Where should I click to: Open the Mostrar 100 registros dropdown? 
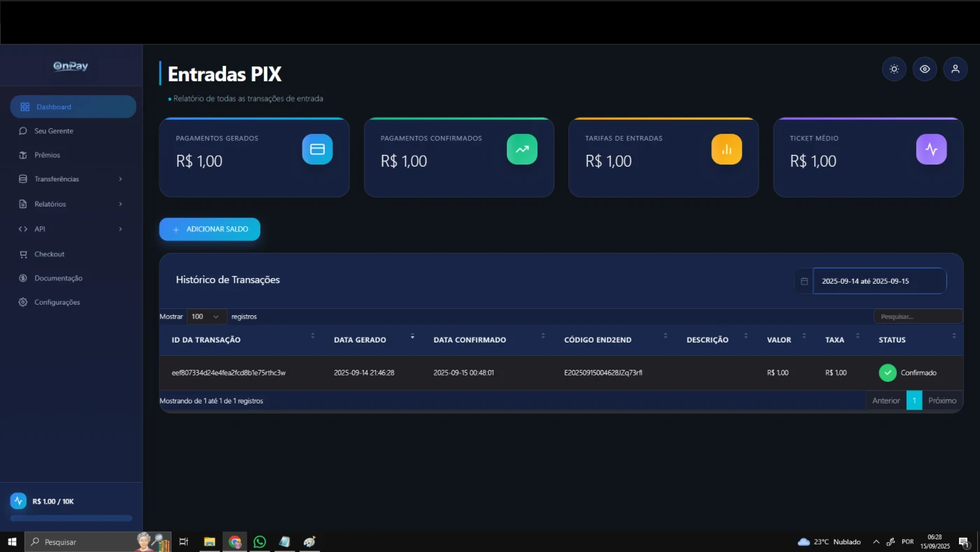pyautogui.click(x=206, y=317)
